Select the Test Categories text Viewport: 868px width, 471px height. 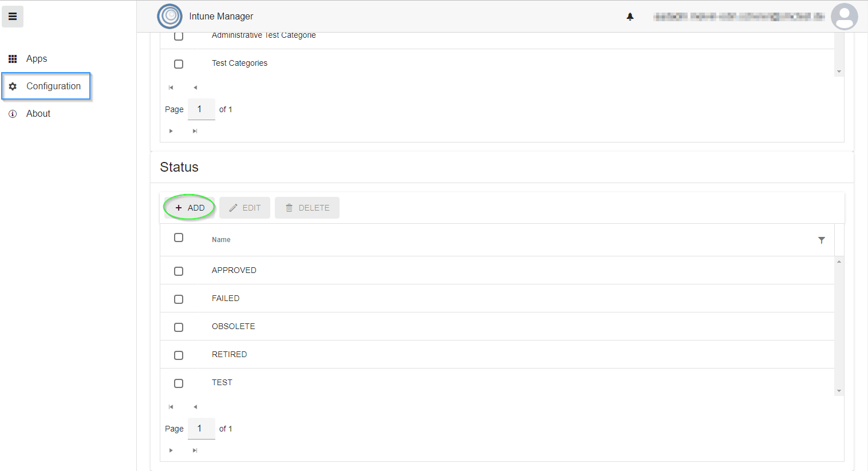[x=239, y=63]
